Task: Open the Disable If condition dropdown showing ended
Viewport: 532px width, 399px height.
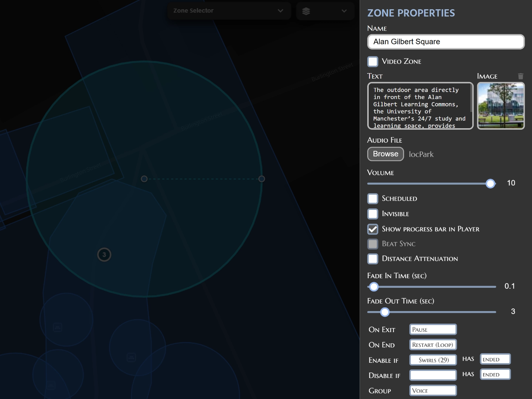Action: 495,374
